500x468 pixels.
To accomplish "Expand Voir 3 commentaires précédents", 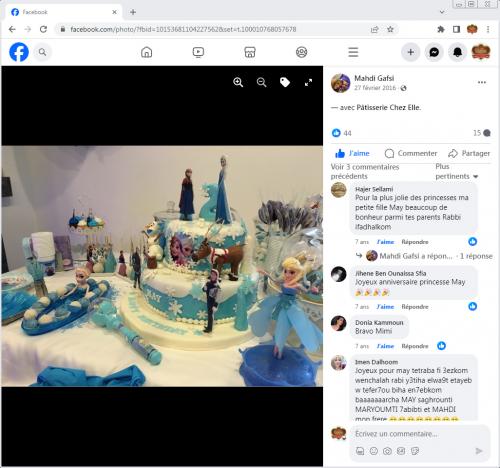I will tap(365, 171).
